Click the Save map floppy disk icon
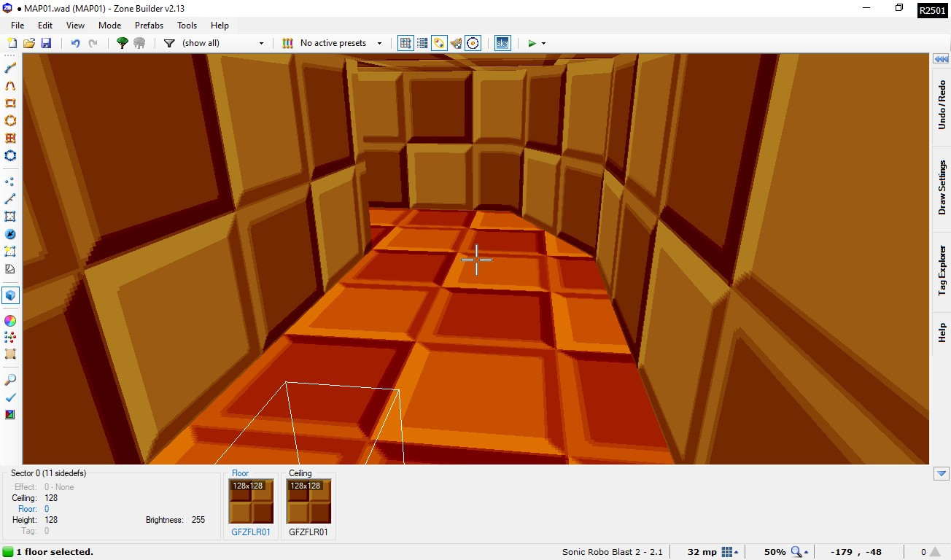The image size is (951, 560). point(46,43)
